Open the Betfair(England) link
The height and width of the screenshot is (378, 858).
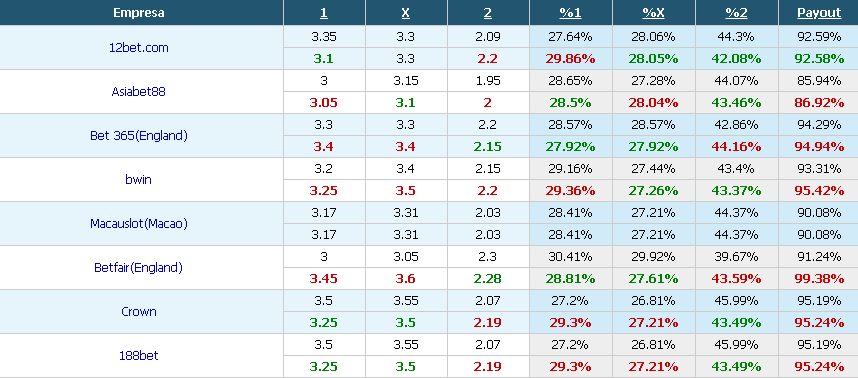click(x=138, y=267)
